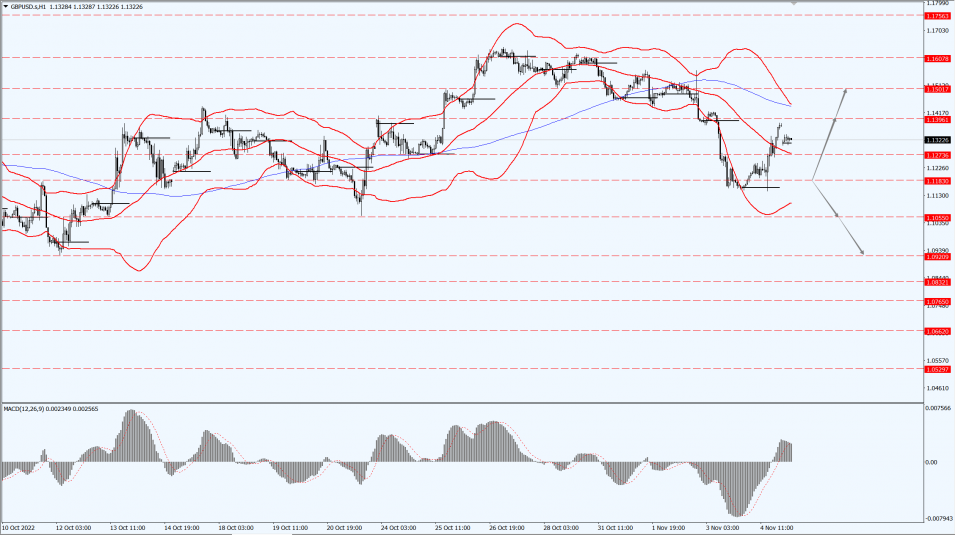Click the gray chart shift marker triangle

pos(794,3)
